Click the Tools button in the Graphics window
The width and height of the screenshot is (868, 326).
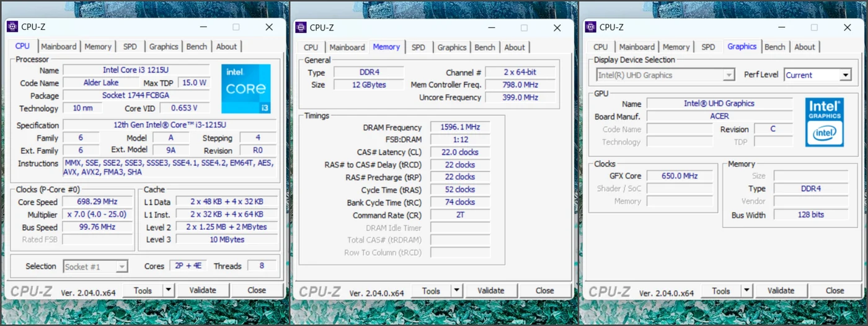pos(721,291)
